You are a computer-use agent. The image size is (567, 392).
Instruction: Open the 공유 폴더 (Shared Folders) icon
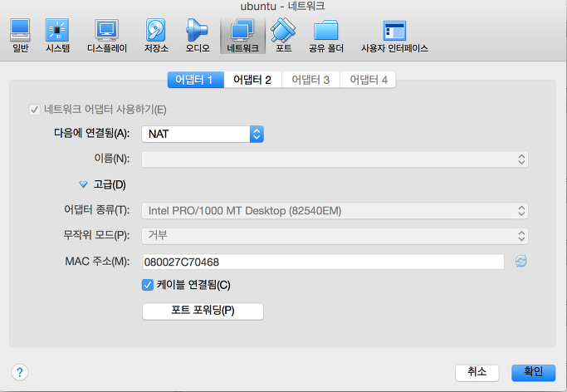325,36
